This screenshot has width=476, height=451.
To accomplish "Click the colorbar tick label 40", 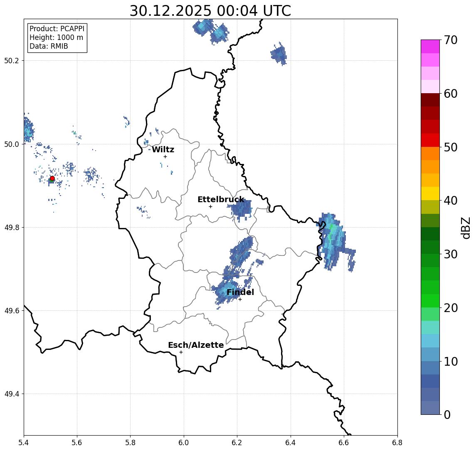I will click(451, 201).
